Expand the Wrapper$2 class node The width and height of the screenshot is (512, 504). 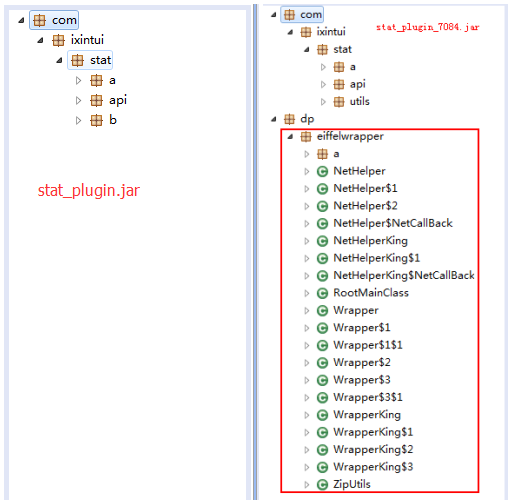coord(307,363)
